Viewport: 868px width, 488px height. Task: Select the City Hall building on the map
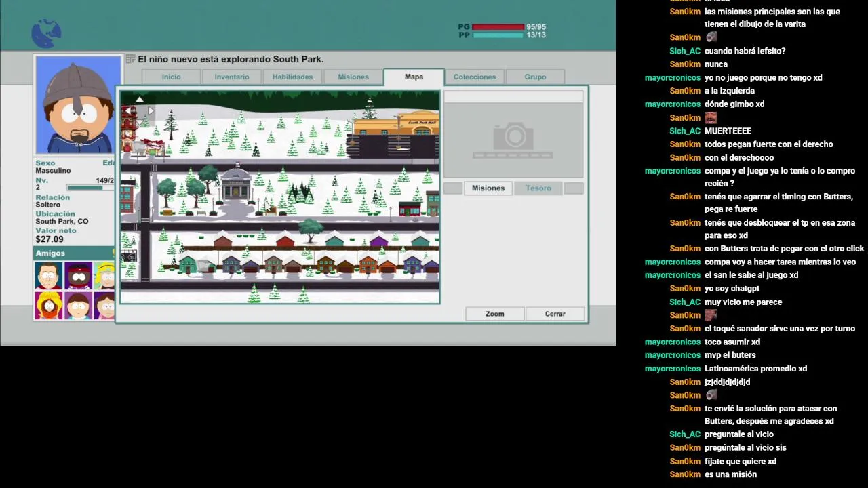(235, 184)
